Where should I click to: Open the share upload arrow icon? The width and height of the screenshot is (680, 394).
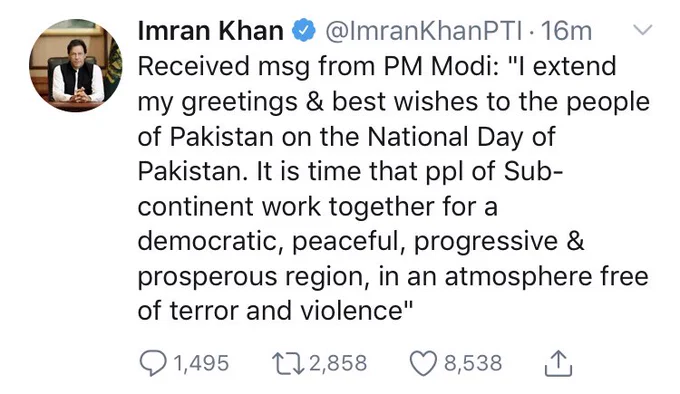pos(558,363)
